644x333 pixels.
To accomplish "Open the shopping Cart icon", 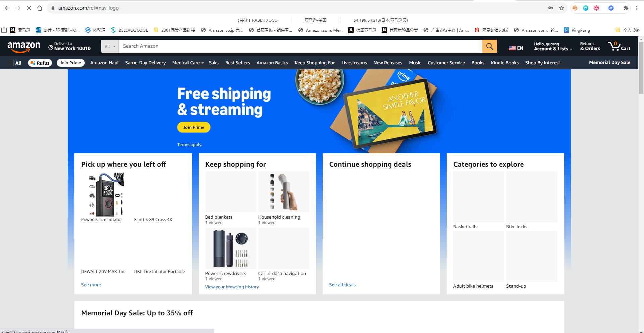I will click(619, 46).
